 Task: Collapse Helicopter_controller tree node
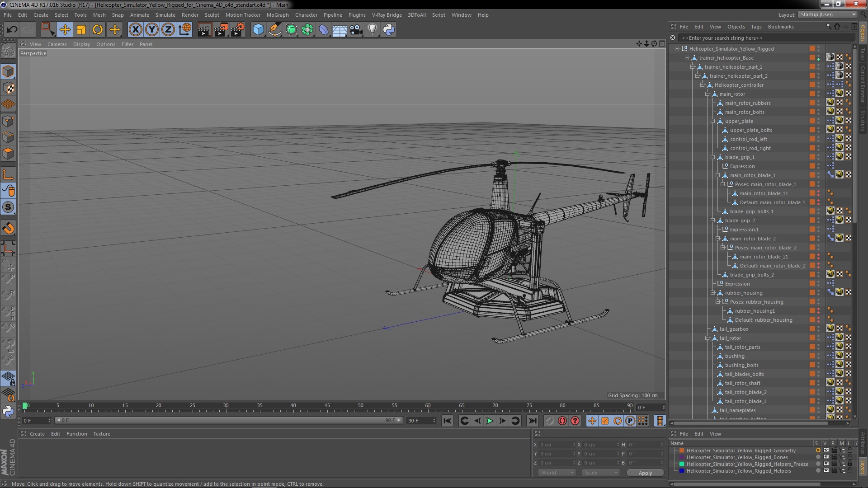click(x=703, y=85)
